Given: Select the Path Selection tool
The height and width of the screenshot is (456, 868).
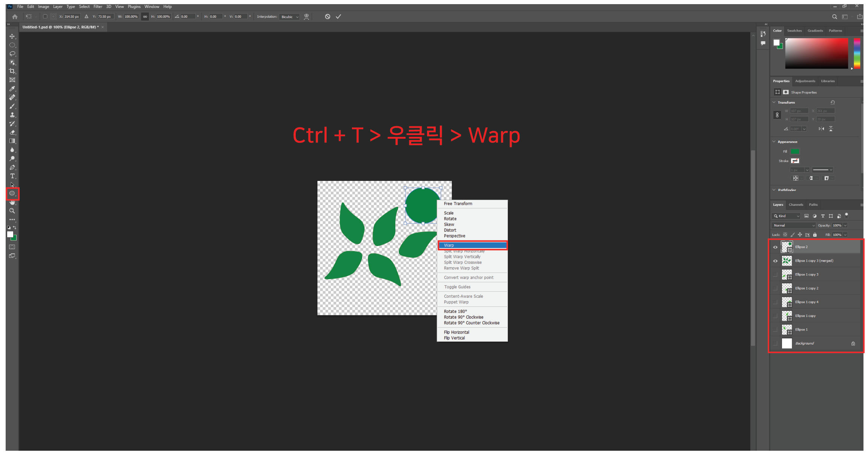Looking at the screenshot, I should tap(12, 185).
